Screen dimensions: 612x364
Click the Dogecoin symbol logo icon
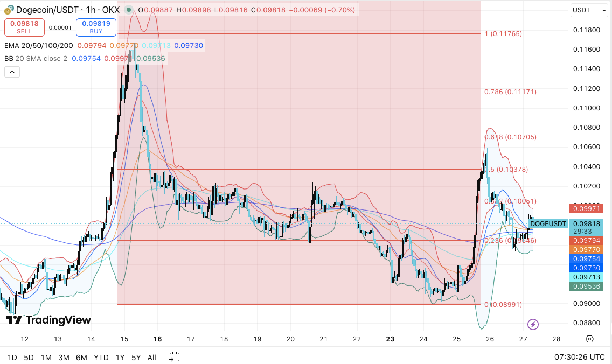pos(8,10)
